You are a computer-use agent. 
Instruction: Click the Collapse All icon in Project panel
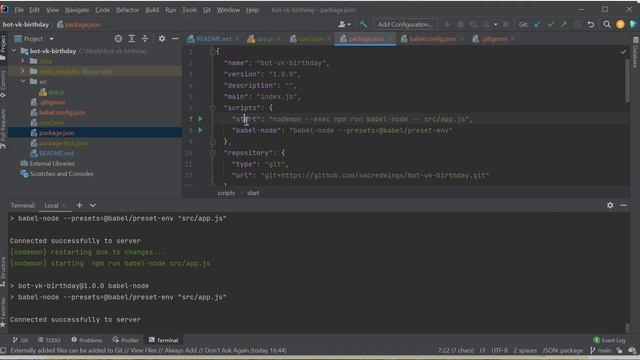pos(145,39)
